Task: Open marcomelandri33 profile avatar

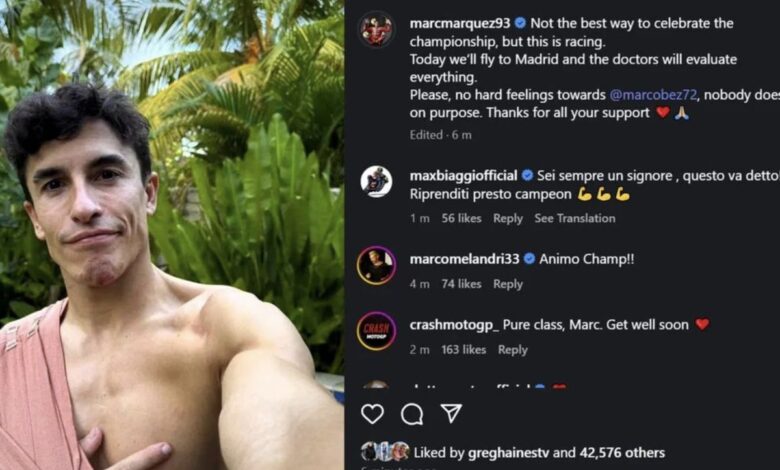Action: (377, 265)
